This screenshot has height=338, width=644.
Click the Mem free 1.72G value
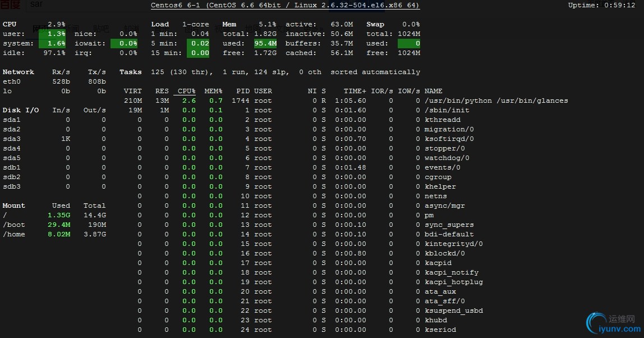[265, 53]
